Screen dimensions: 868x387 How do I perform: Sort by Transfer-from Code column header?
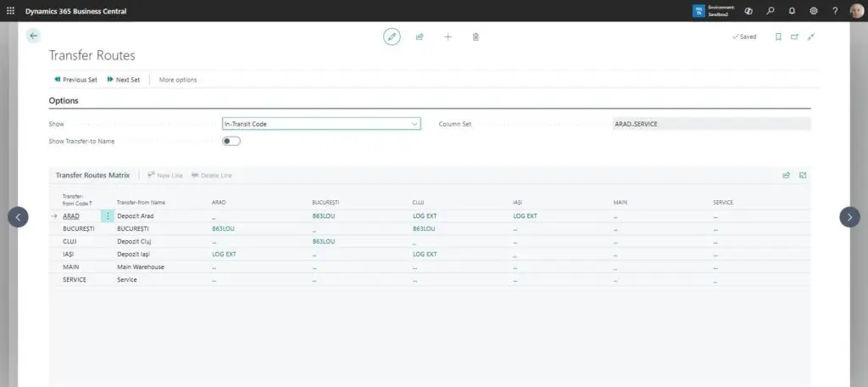pos(77,199)
